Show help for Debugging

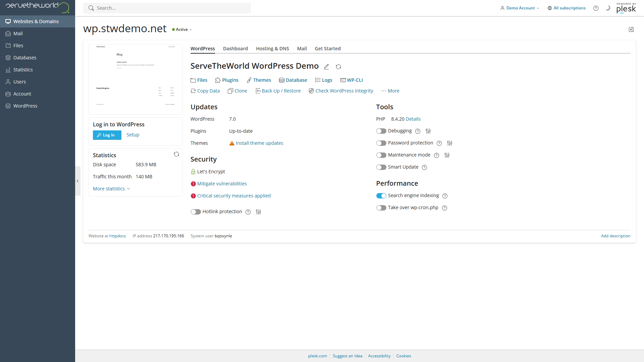418,131
